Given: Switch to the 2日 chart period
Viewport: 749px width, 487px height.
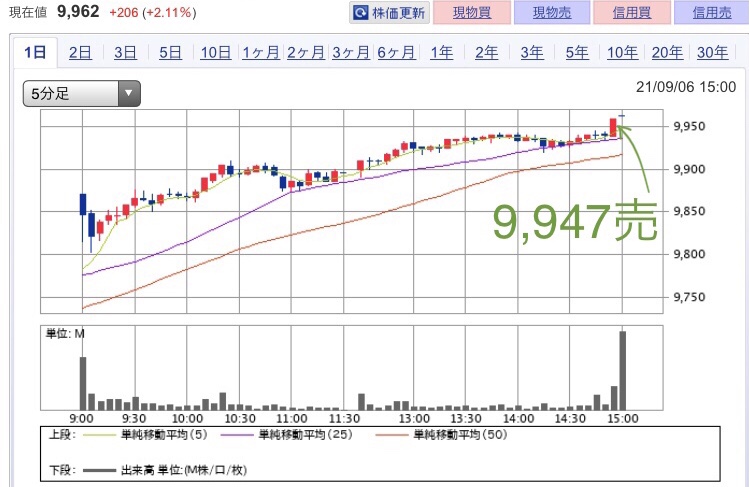Looking at the screenshot, I should (x=80, y=52).
